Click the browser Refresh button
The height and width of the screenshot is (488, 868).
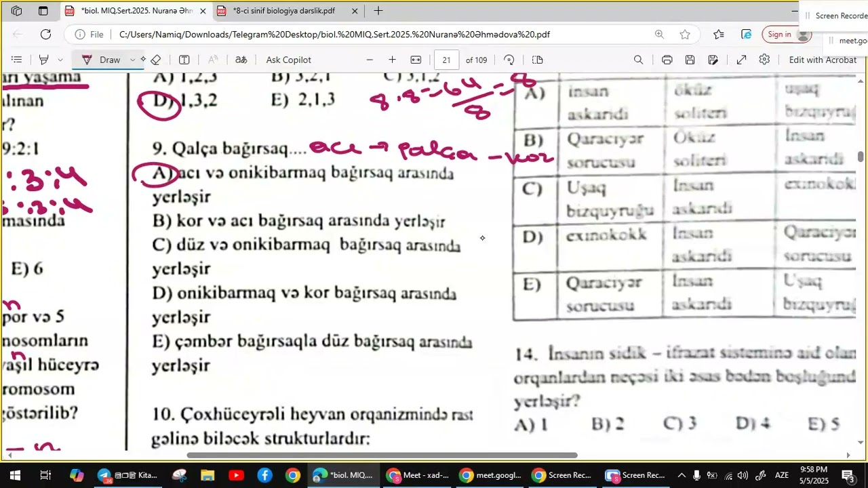click(x=45, y=35)
